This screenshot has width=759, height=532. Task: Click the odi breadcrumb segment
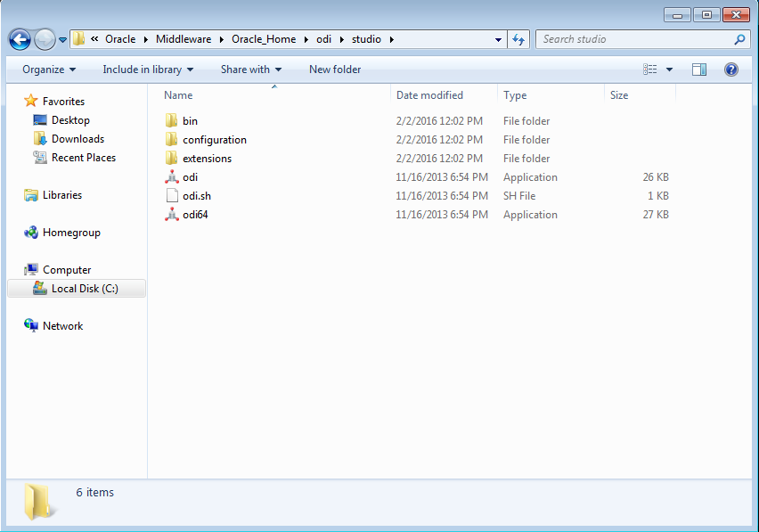click(x=324, y=39)
